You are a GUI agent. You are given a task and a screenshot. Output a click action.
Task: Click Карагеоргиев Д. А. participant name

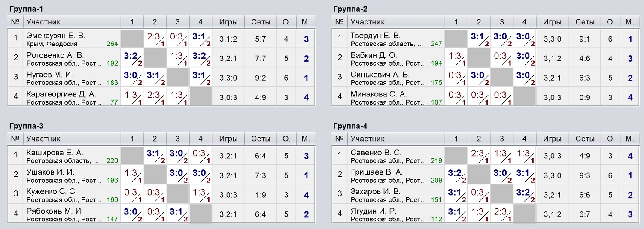(x=61, y=94)
